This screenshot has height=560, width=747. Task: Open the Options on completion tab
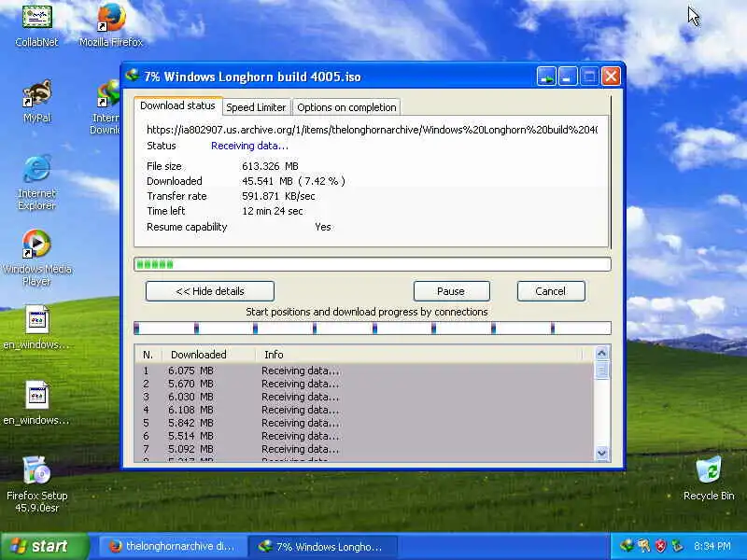(346, 107)
